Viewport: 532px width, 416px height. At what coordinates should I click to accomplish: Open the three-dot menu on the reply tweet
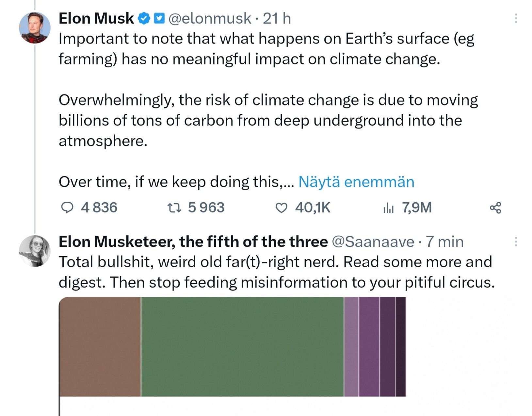click(x=516, y=242)
